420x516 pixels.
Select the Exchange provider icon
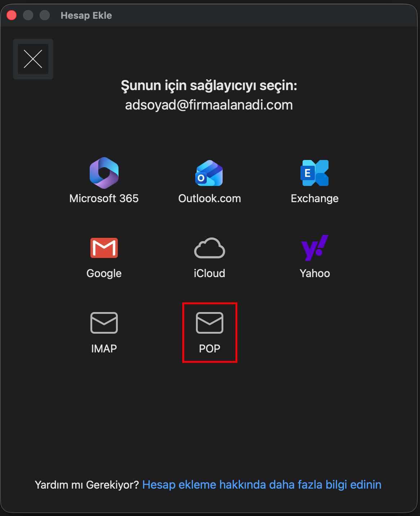click(314, 173)
